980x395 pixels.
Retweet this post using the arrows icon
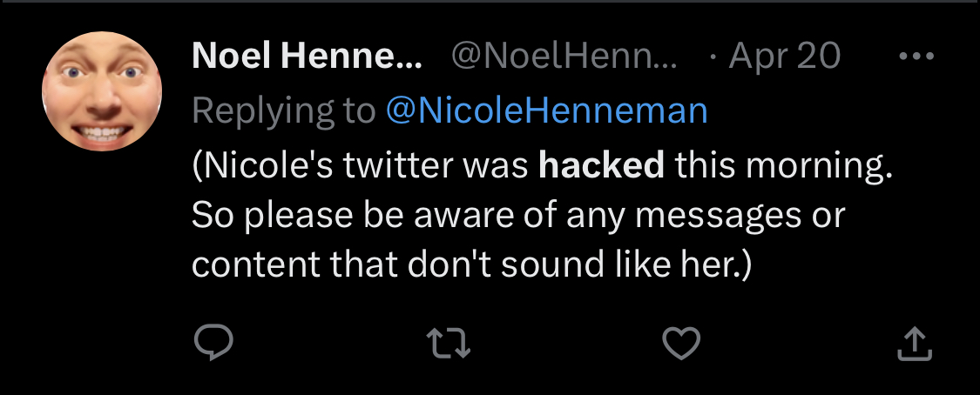448,344
